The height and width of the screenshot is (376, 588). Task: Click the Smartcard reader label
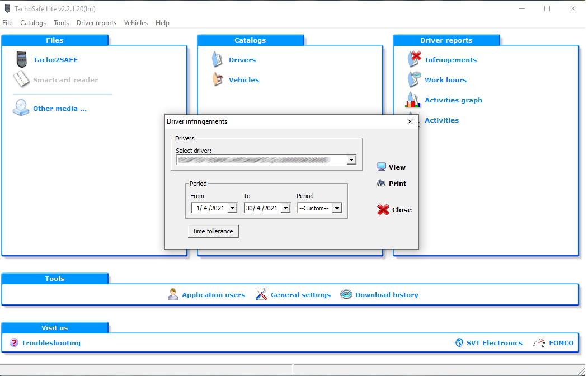pyautogui.click(x=65, y=80)
